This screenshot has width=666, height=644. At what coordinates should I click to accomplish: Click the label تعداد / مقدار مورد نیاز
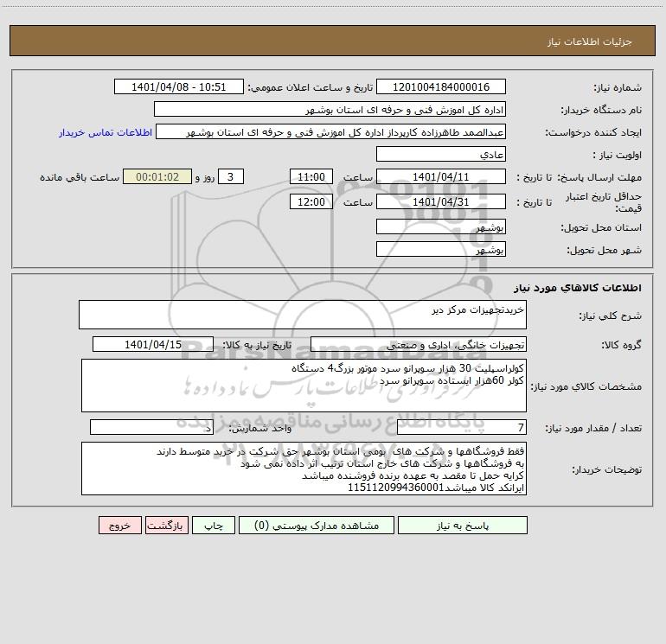[593, 428]
